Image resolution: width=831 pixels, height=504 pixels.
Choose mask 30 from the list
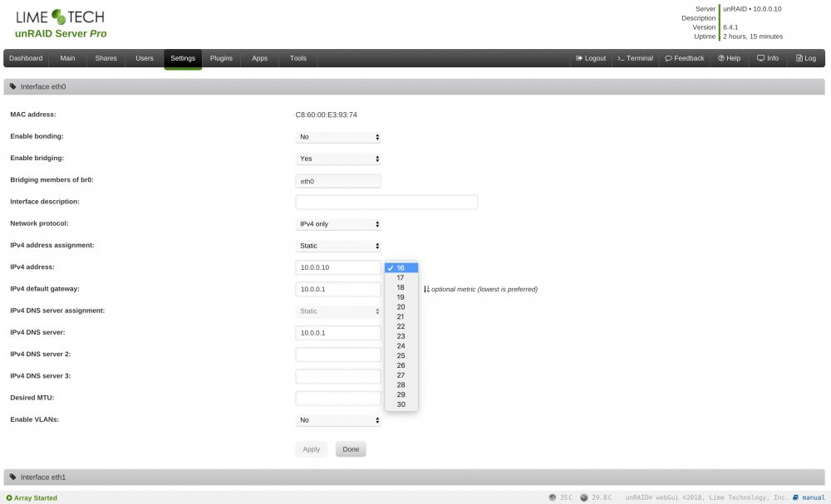tap(401, 404)
